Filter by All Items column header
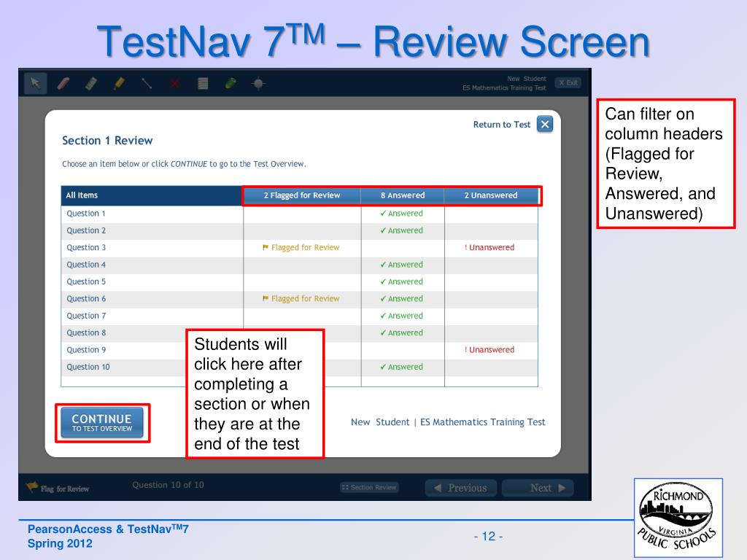747x560 pixels. (152, 195)
